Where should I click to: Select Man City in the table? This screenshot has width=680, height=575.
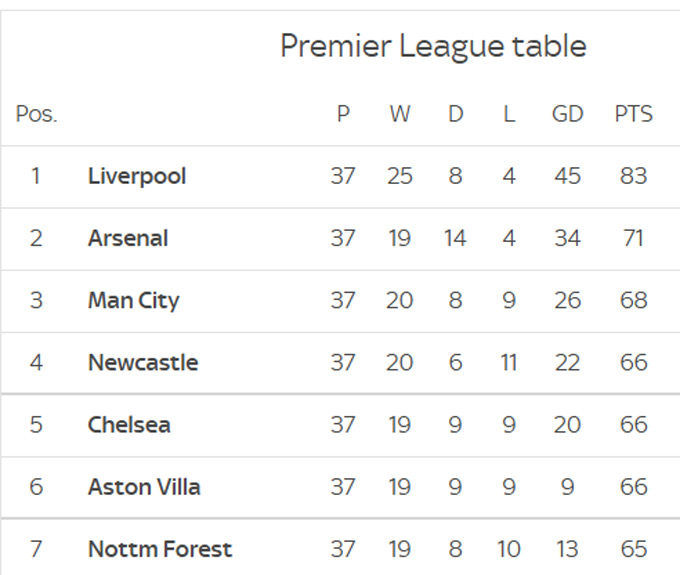tap(133, 300)
